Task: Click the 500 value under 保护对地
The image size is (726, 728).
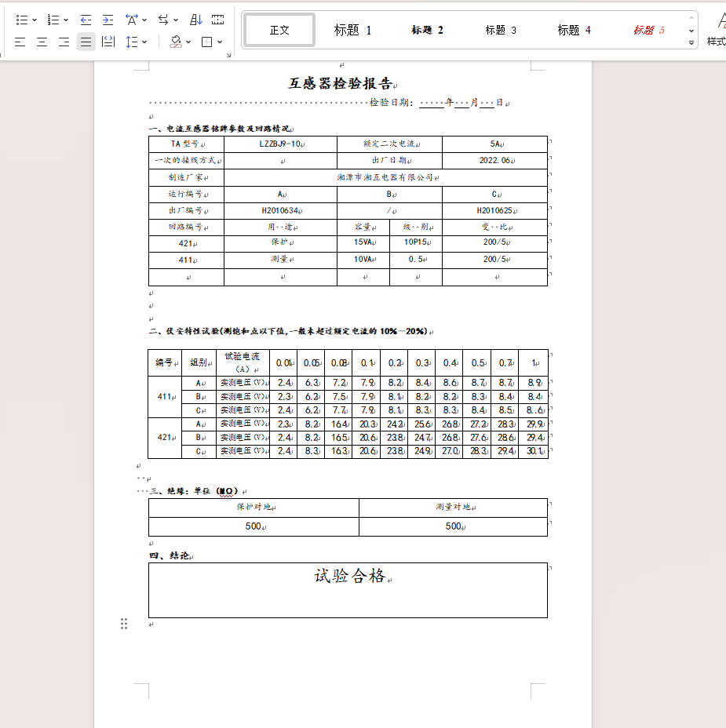Action: [x=254, y=527]
